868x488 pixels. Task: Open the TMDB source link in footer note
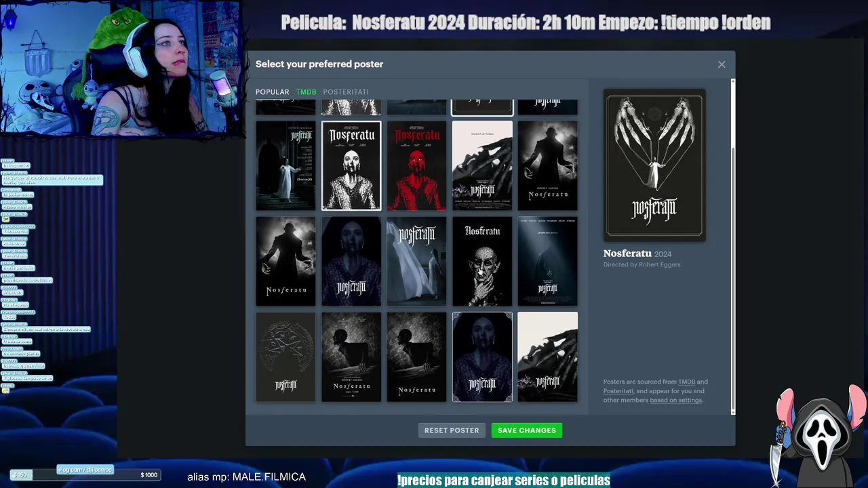click(x=686, y=382)
